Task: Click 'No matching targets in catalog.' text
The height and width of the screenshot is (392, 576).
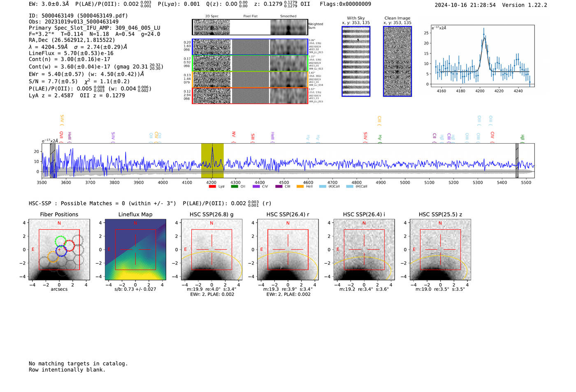Action: 78,364
